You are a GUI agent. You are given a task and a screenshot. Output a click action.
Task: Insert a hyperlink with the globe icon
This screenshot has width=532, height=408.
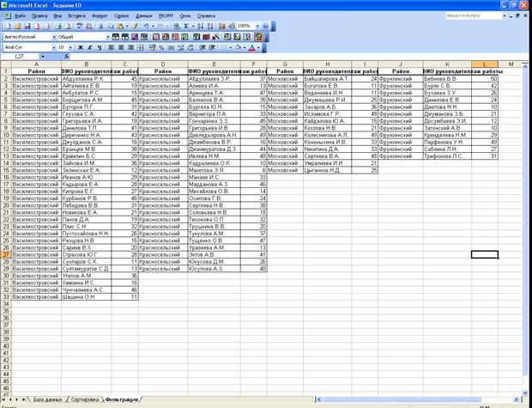177,26
